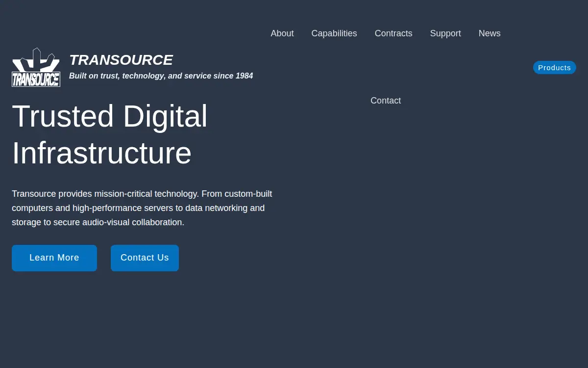This screenshot has width=588, height=368.
Task: Click the Learn More button
Action: click(x=54, y=258)
